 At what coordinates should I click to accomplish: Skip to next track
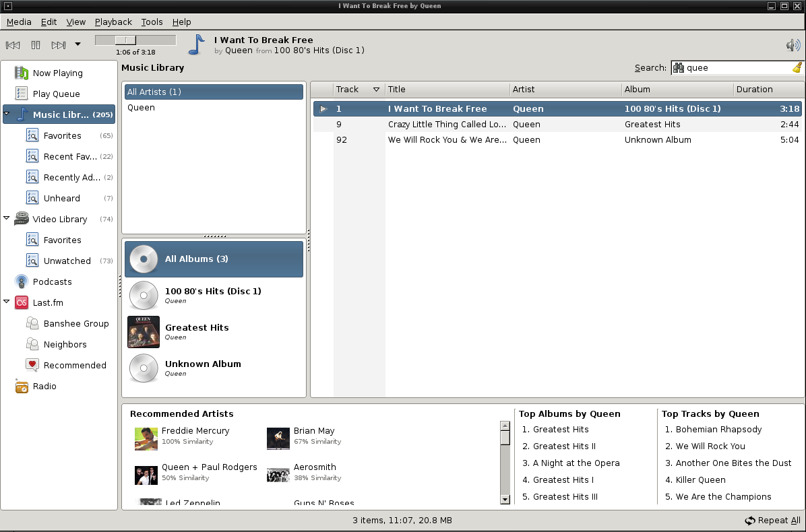click(58, 45)
